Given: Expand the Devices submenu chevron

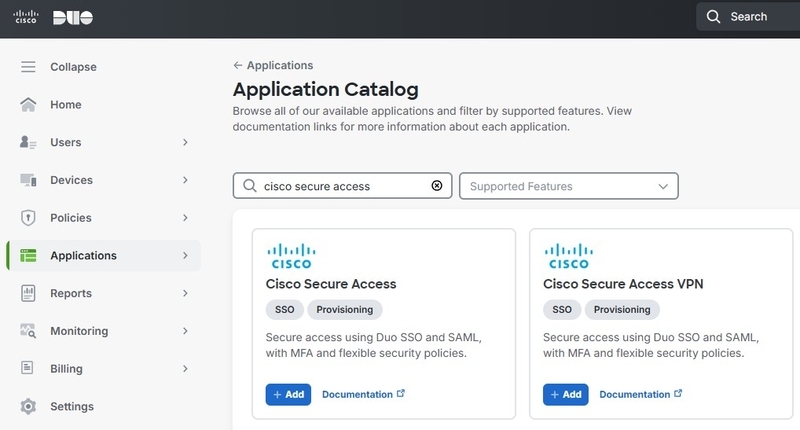Looking at the screenshot, I should 185,180.
